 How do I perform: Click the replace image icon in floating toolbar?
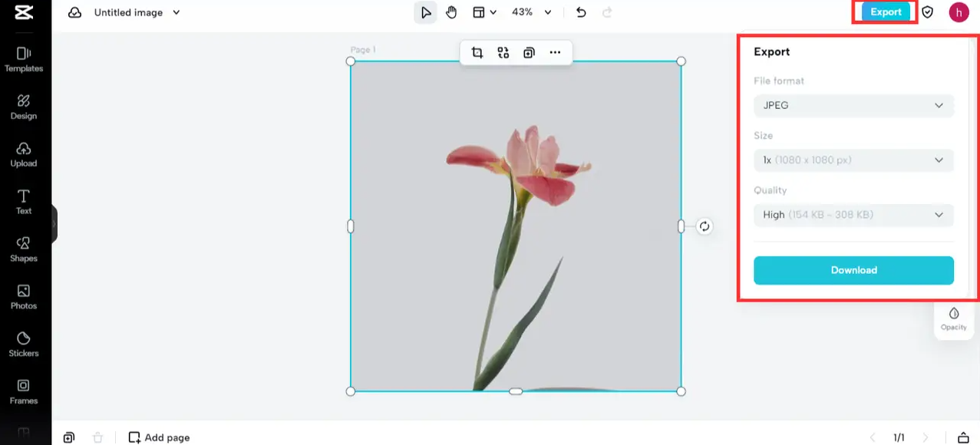pyautogui.click(x=503, y=52)
